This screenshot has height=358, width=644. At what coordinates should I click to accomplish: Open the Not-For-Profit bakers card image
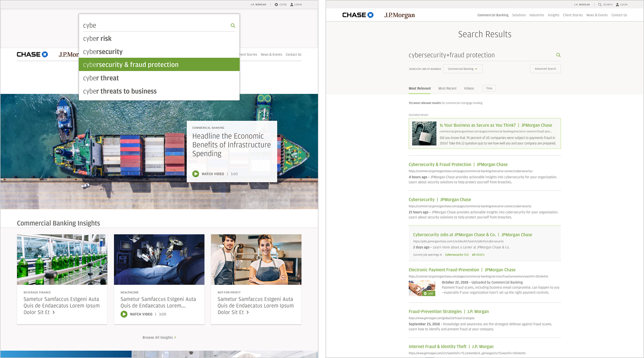tap(256, 260)
